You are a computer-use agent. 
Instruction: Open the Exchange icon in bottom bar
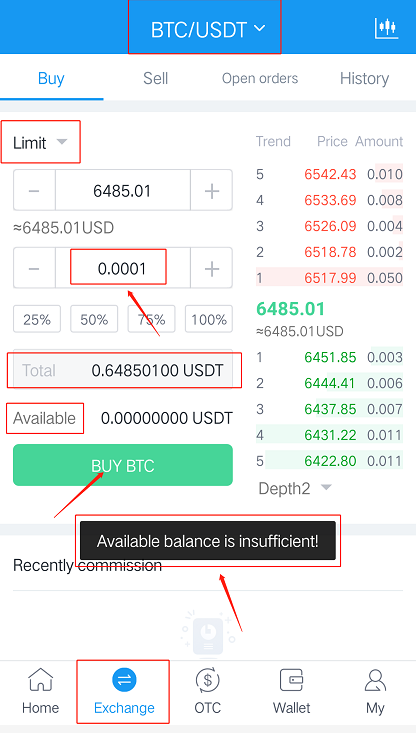pyautogui.click(x=124, y=680)
